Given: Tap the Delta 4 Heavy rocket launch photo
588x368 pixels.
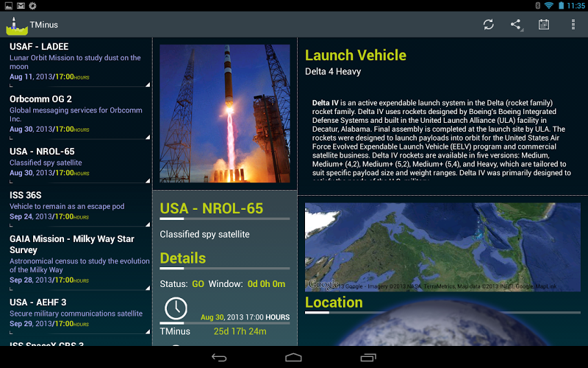Looking at the screenshot, I should (x=225, y=113).
